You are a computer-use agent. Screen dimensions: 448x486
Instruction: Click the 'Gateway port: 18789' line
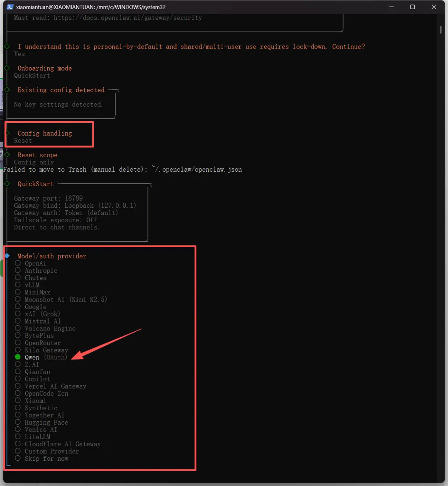49,198
